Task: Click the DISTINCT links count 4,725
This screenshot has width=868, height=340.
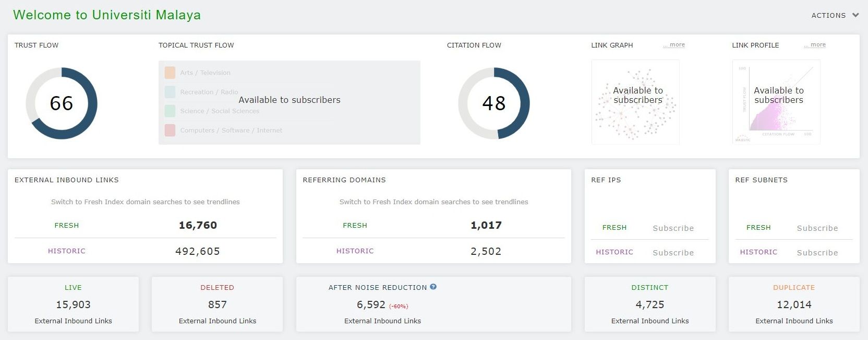Action: click(x=650, y=304)
